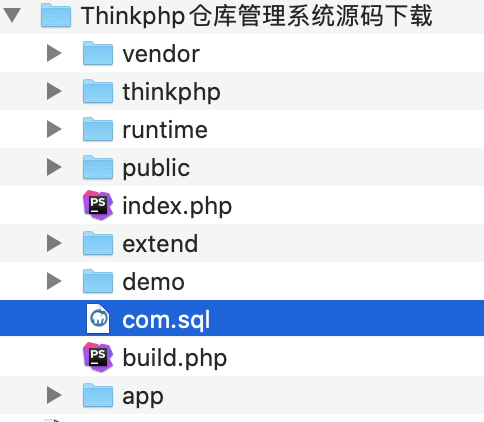The height and width of the screenshot is (422, 484).
Task: Click the vendor folder icon
Action: pyautogui.click(x=98, y=53)
